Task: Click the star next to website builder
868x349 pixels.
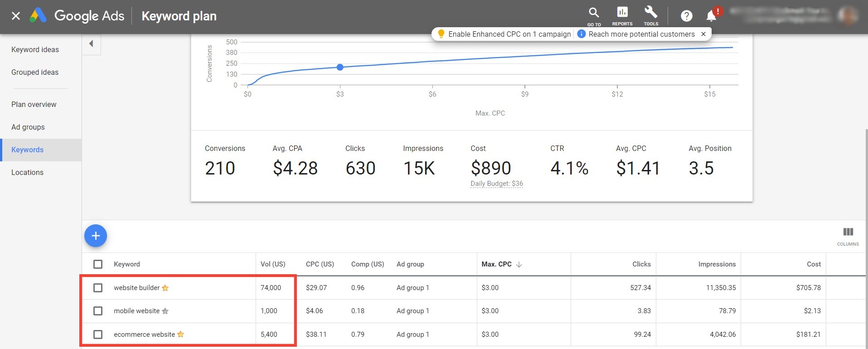Action: click(x=165, y=288)
